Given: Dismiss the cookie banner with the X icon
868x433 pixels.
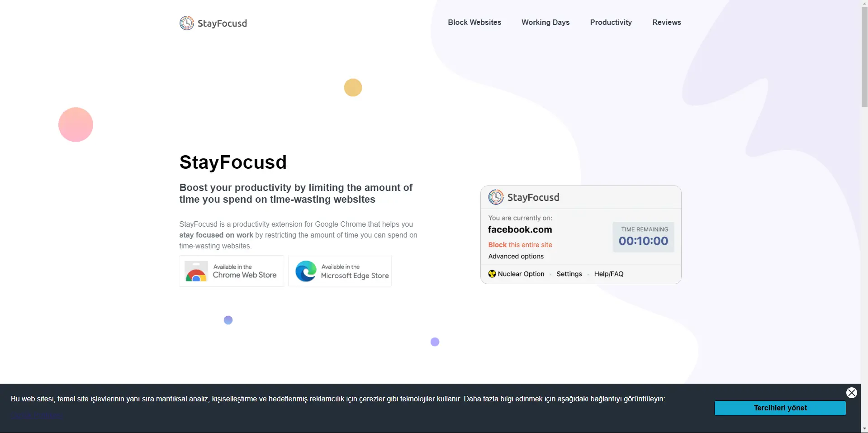Looking at the screenshot, I should pyautogui.click(x=851, y=393).
